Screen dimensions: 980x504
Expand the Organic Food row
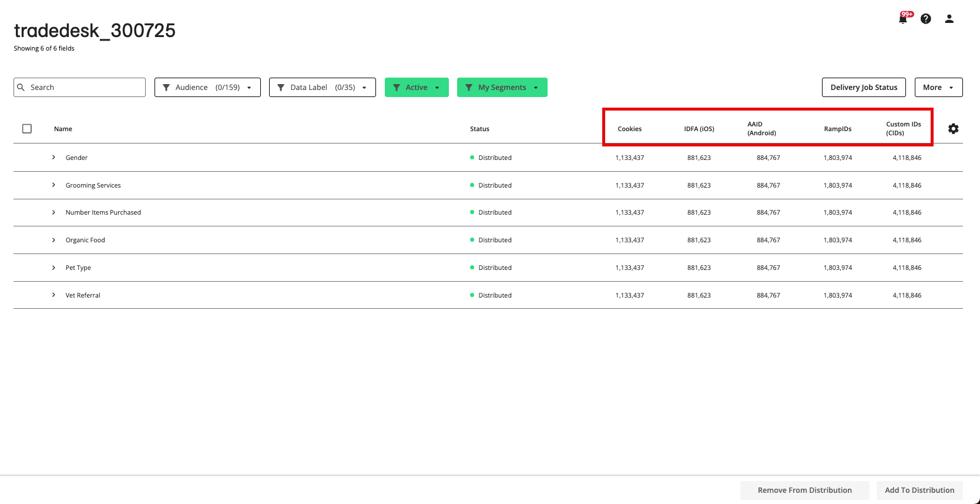tap(53, 240)
